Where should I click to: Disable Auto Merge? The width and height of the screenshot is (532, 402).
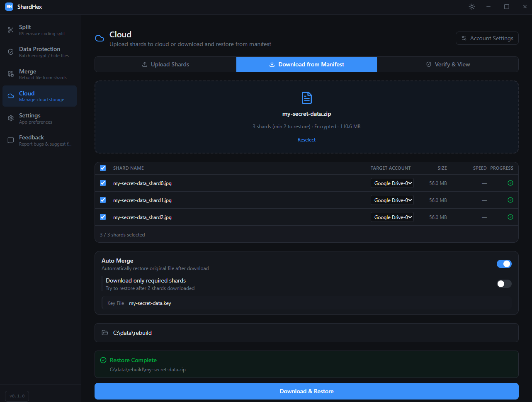(504, 264)
